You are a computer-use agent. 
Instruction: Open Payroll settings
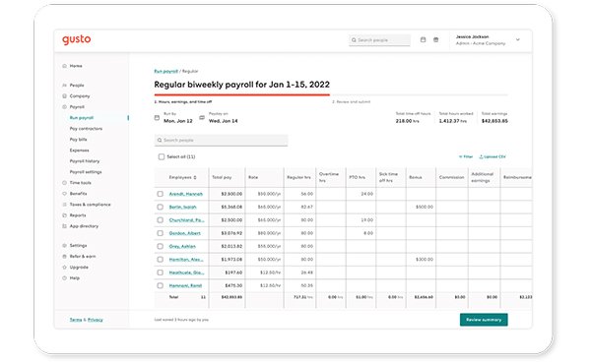(x=86, y=172)
